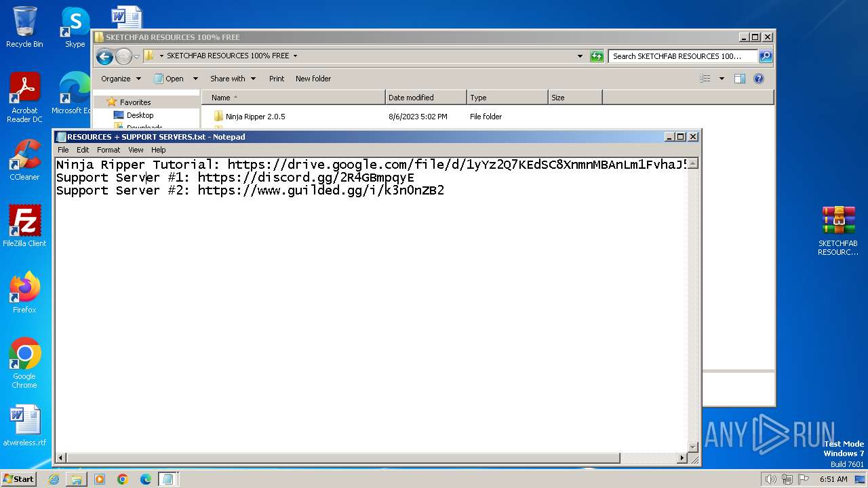Open the view options dropdown arrow
868x488 pixels.
(722, 79)
